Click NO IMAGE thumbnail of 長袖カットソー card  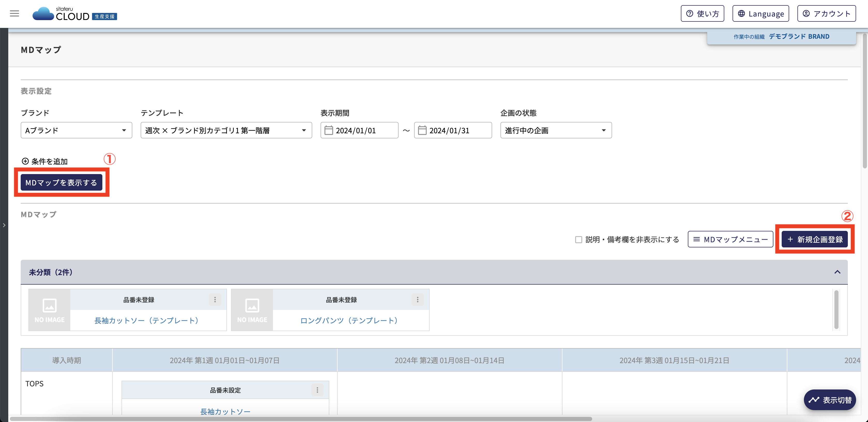[x=50, y=310]
